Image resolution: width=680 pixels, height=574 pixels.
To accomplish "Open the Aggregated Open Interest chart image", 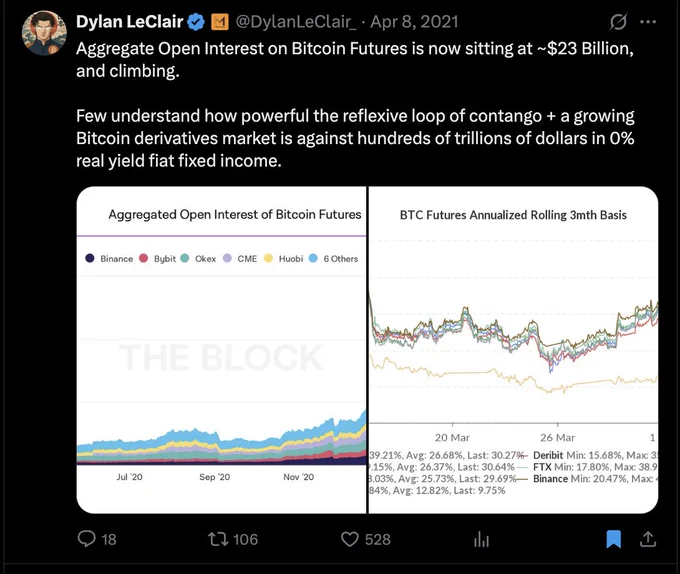I will click(222, 350).
